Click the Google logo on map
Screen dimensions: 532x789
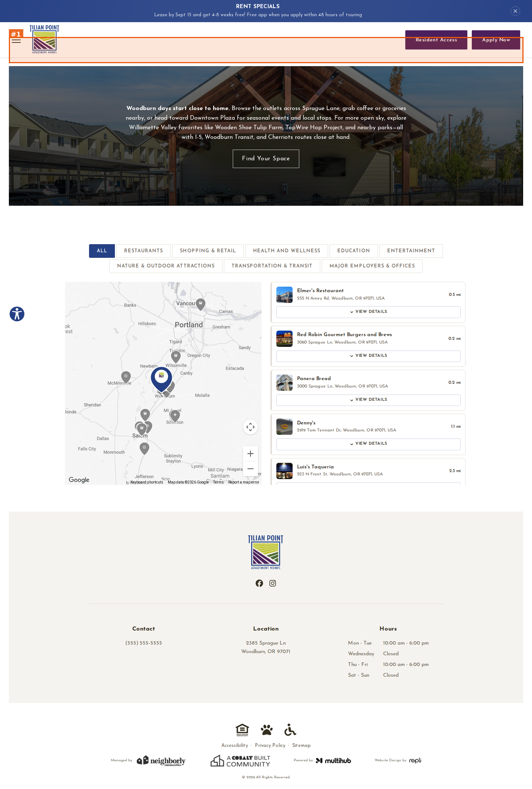(79, 480)
